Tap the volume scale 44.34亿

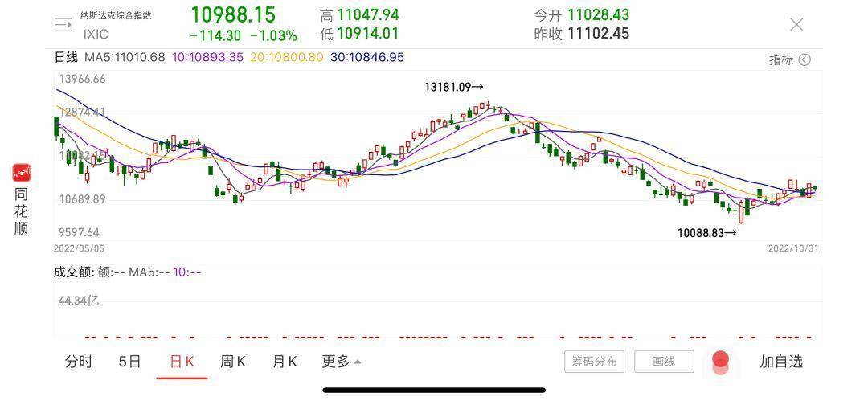pos(79,301)
